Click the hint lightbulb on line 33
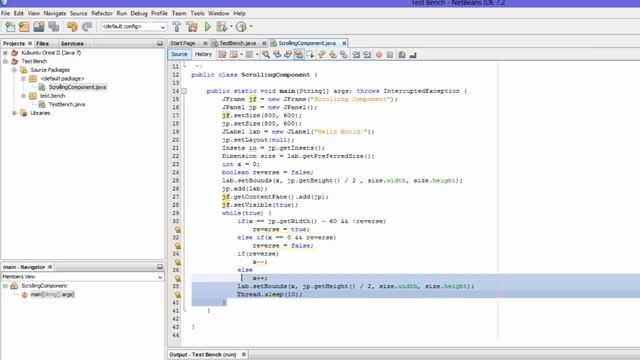The image size is (640, 360). pyautogui.click(x=178, y=246)
